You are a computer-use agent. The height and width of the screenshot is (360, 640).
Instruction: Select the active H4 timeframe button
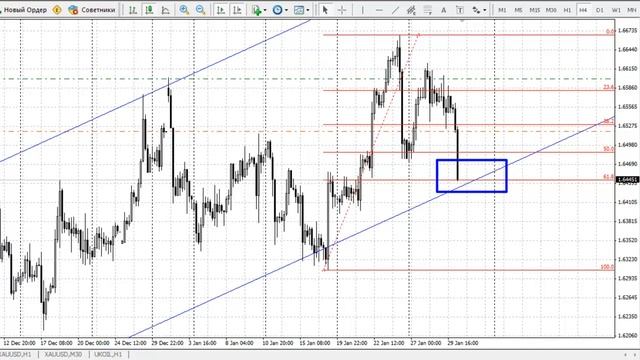point(583,10)
